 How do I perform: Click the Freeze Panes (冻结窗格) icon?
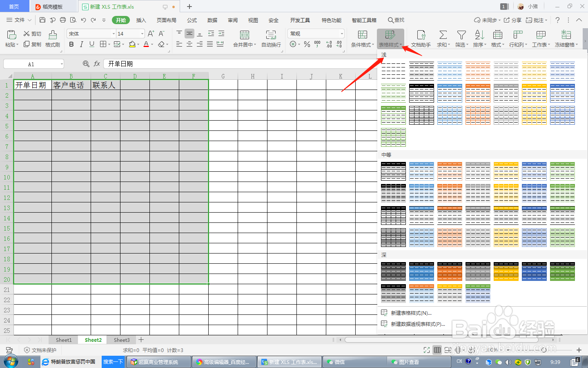coord(566,35)
